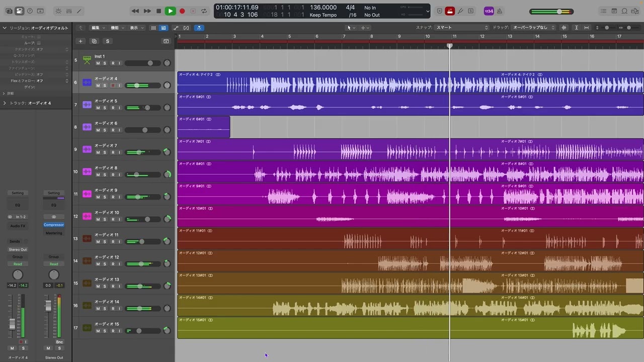The height and width of the screenshot is (362, 644).
Task: Open the Audio FX slot on オーディオ 4 strip
Action: point(18,226)
